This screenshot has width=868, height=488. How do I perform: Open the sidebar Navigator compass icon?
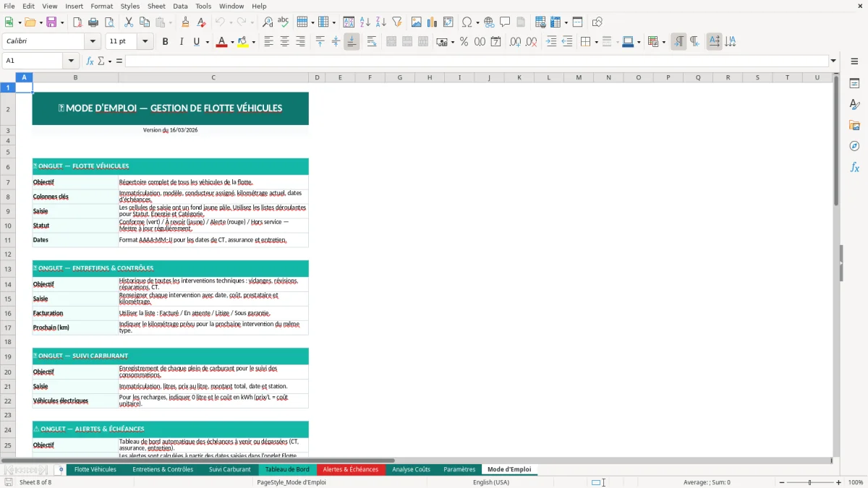[854, 146]
